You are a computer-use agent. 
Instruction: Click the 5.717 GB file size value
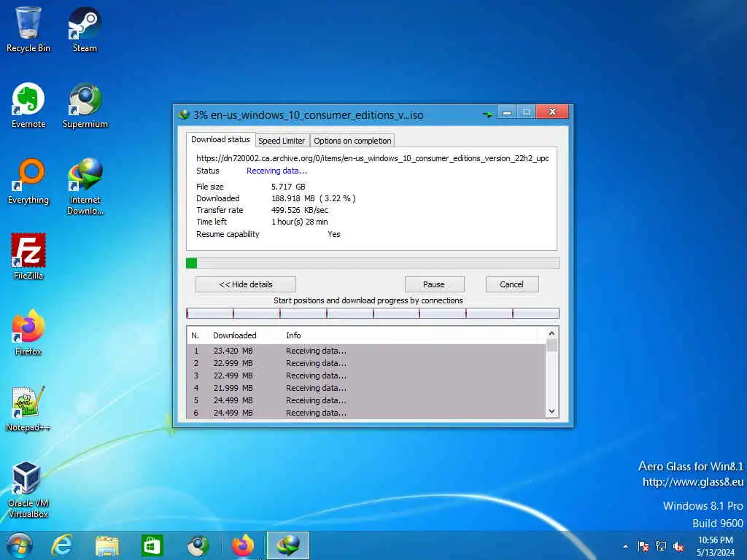[x=288, y=187]
